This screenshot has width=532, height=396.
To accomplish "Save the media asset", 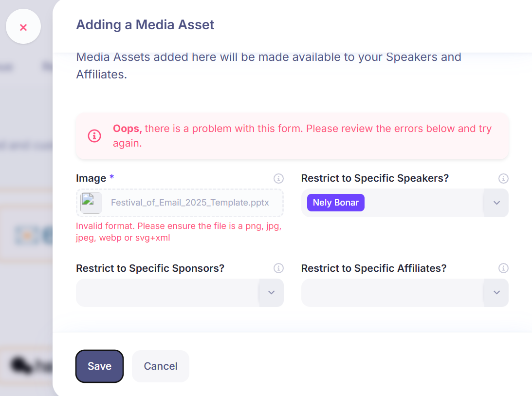I will point(99,366).
